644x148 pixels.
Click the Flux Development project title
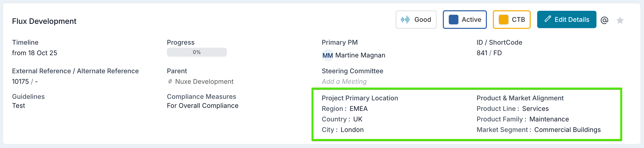44,21
